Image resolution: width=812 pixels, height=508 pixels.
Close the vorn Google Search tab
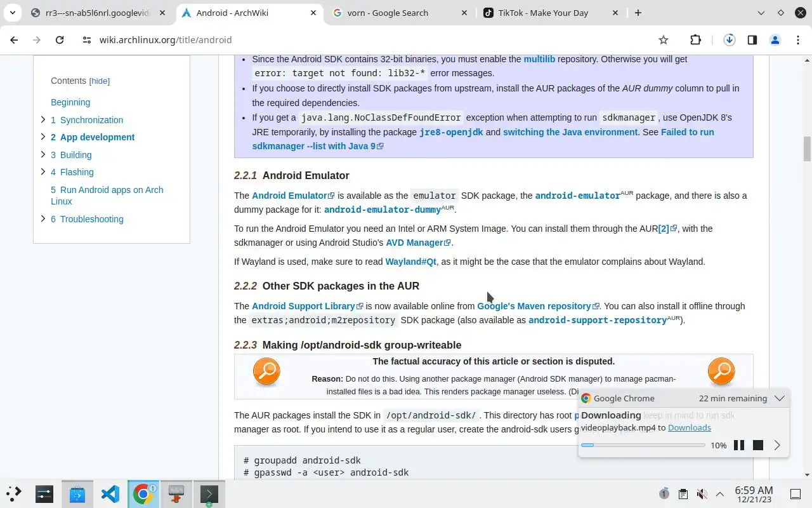(x=464, y=13)
